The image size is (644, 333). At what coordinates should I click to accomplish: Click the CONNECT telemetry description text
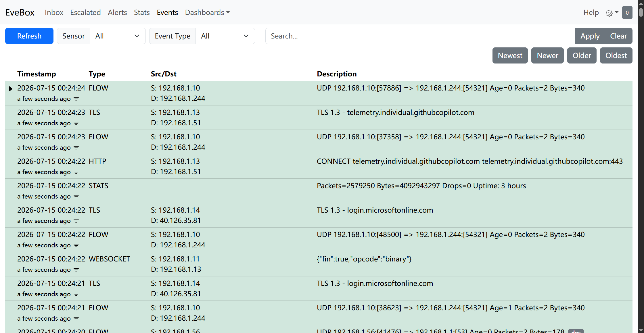click(x=470, y=161)
